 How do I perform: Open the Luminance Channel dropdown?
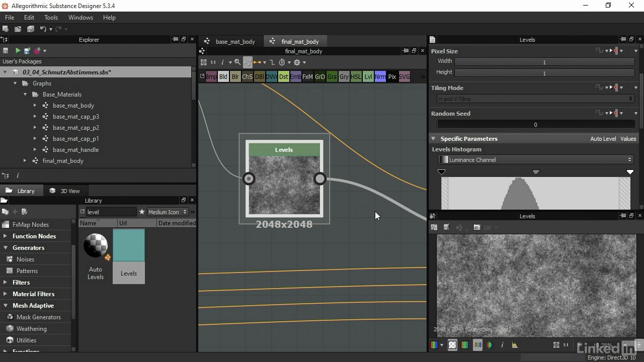(535, 160)
